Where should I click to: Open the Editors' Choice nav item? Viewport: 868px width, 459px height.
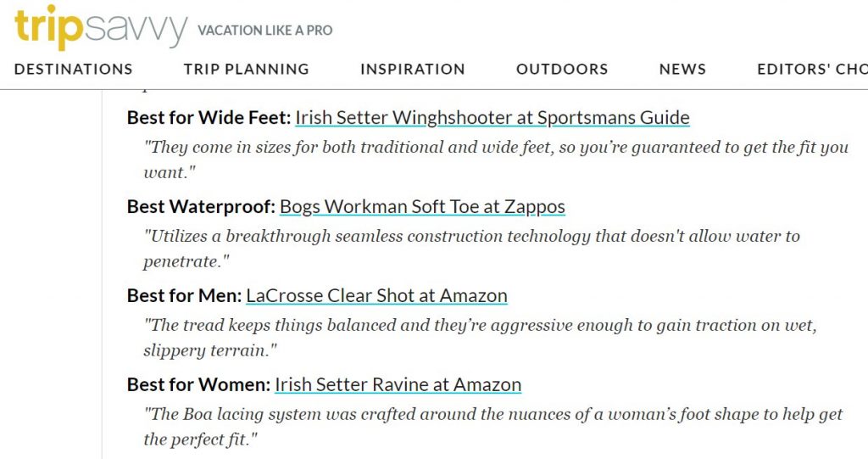coord(812,70)
